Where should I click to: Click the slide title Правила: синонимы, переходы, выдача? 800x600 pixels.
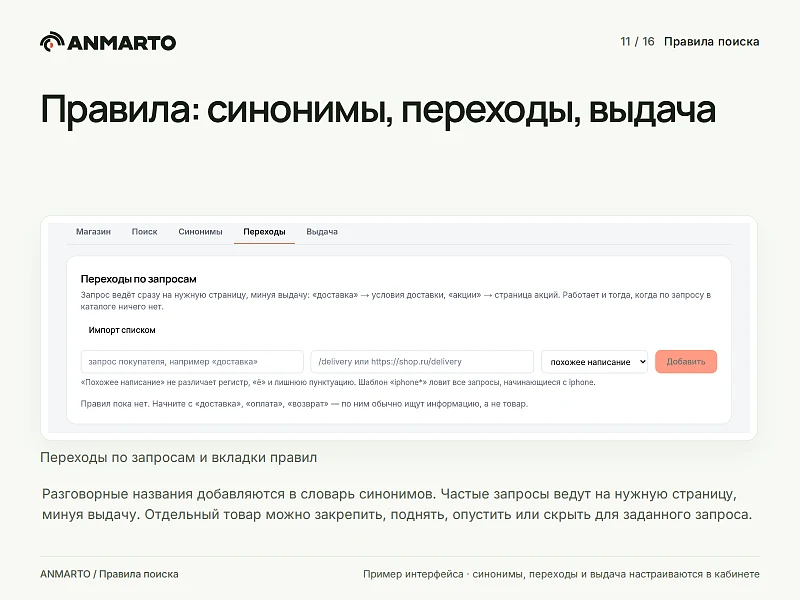[378, 109]
